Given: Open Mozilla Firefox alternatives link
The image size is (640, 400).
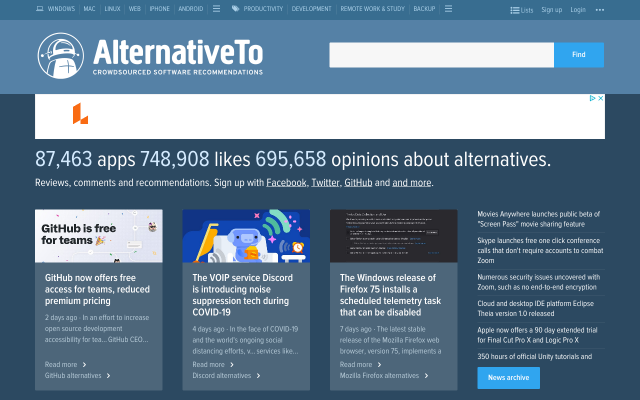Looking at the screenshot, I should click(x=384, y=376).
